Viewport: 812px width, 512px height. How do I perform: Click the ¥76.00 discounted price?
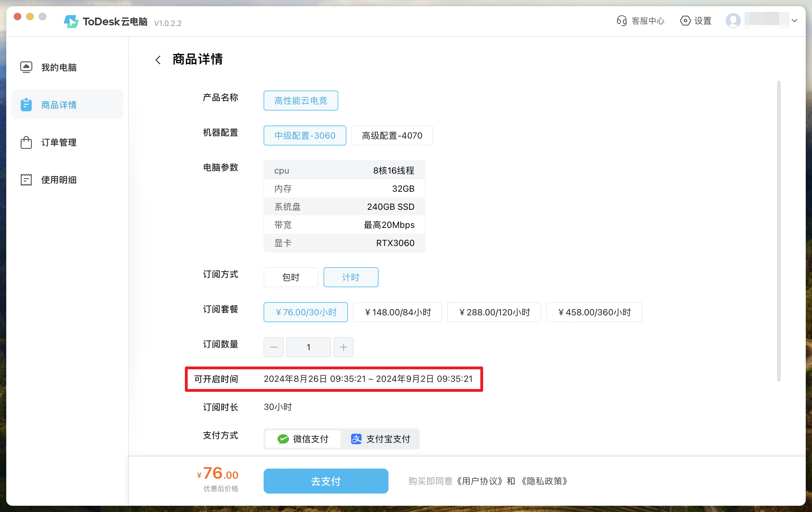click(x=218, y=473)
